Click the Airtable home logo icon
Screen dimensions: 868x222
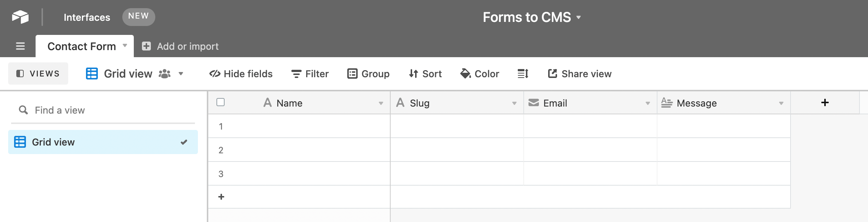pyautogui.click(x=20, y=17)
